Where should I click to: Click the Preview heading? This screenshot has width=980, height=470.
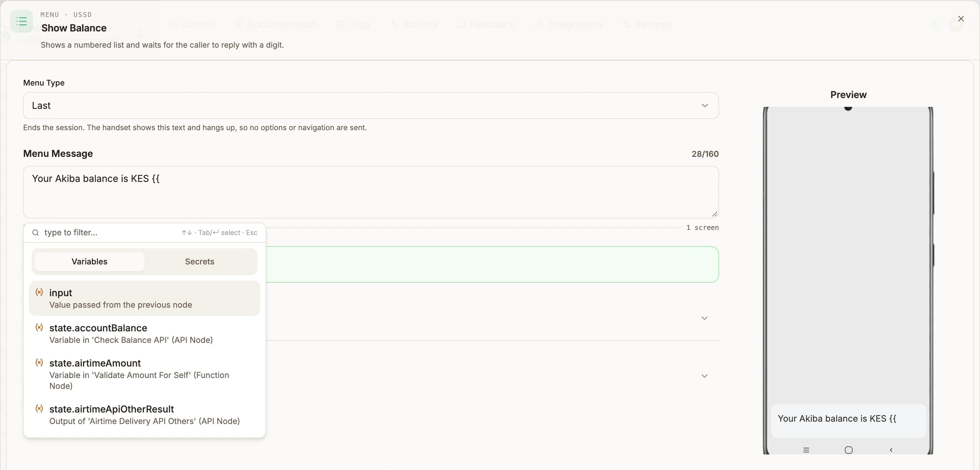[x=848, y=95]
